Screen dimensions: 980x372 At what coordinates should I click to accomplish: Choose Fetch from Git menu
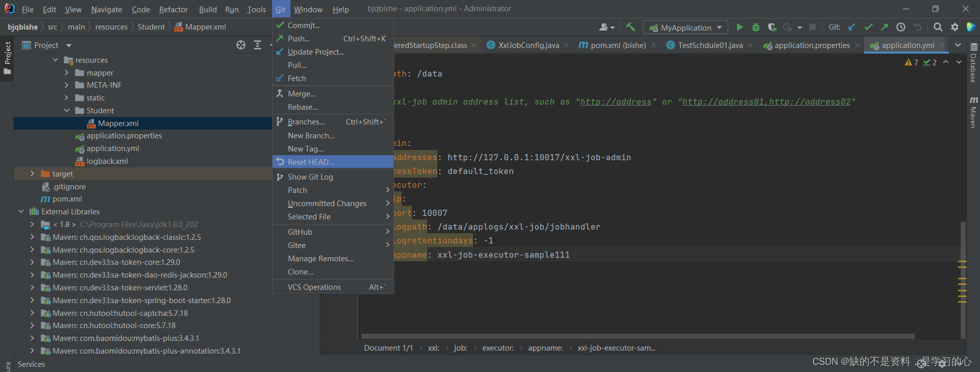pos(333,78)
